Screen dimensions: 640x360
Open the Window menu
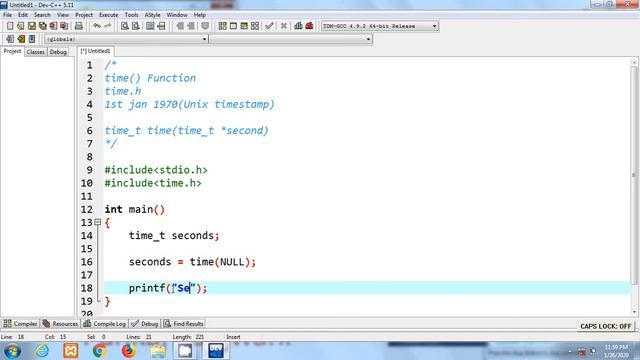(177, 15)
